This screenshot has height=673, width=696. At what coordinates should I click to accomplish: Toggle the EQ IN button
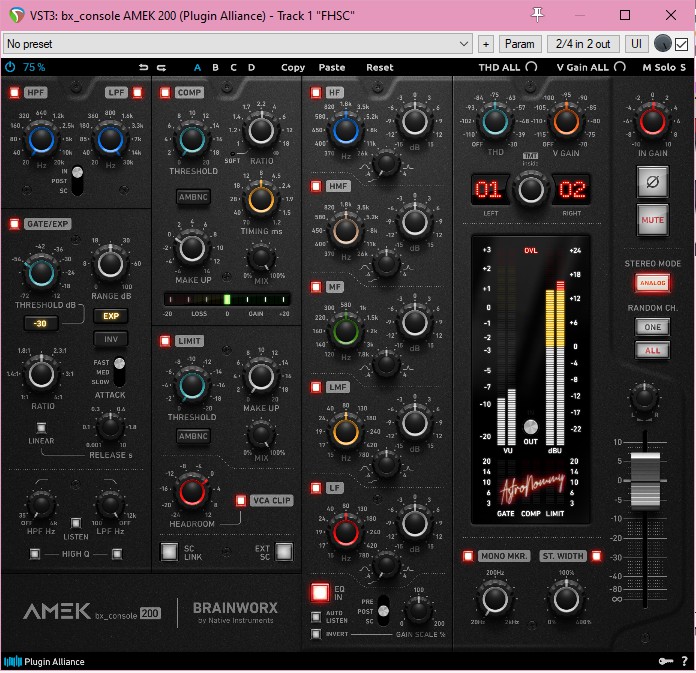(320, 593)
